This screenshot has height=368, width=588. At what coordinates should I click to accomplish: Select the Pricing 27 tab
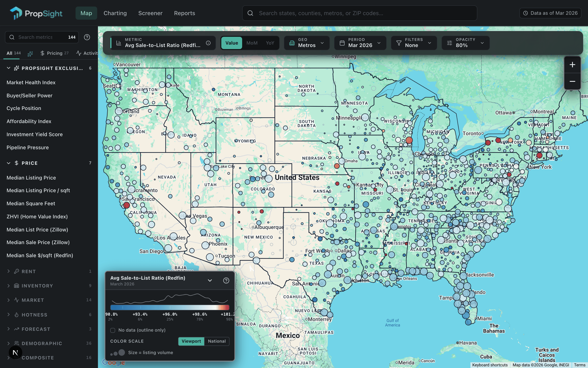pos(55,53)
